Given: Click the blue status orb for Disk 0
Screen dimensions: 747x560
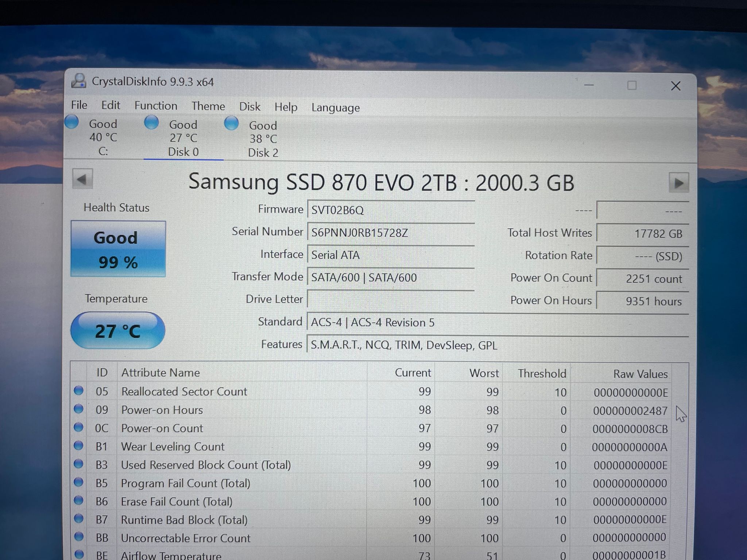Looking at the screenshot, I should 151,122.
